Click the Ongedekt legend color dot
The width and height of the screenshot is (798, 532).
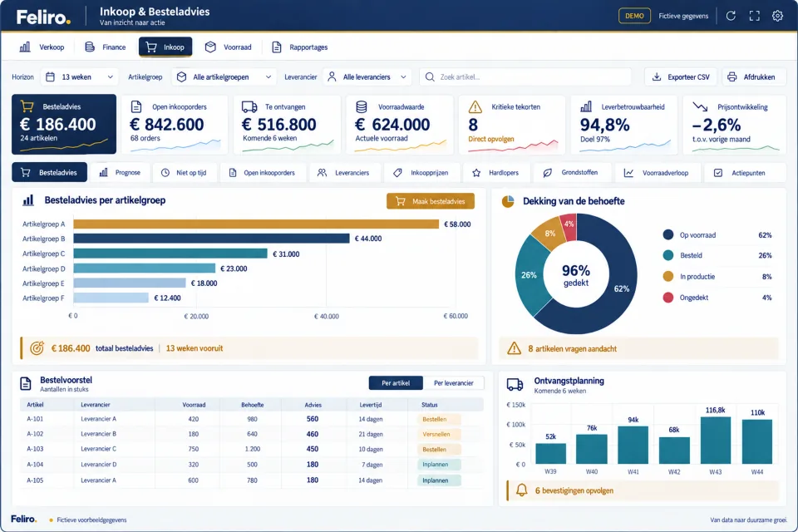(x=668, y=298)
